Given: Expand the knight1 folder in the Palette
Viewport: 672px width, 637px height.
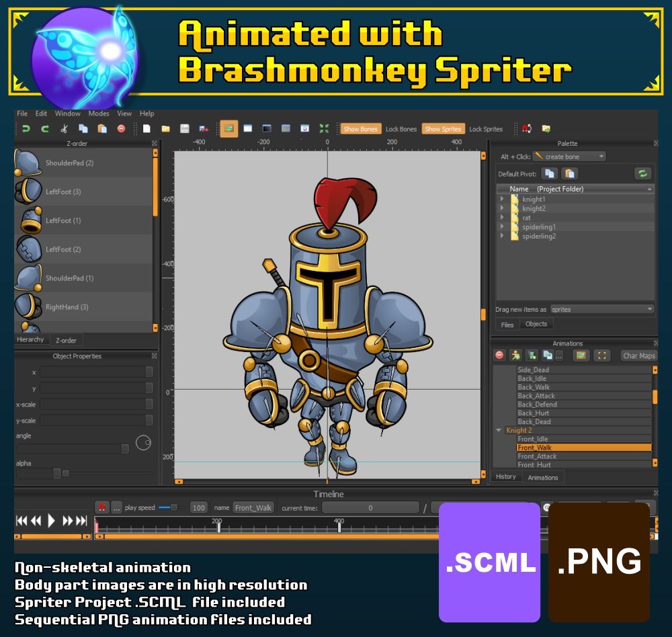Looking at the screenshot, I should coord(501,199).
